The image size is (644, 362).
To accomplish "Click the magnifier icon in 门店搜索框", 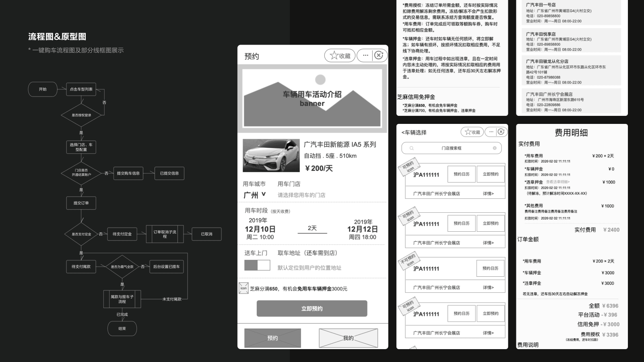I will point(411,148).
